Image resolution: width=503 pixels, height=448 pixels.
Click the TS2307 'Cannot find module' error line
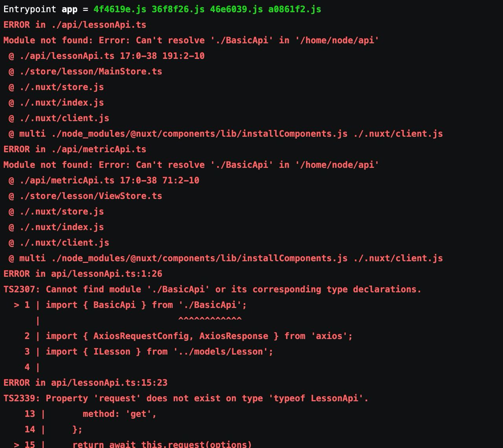point(212,289)
